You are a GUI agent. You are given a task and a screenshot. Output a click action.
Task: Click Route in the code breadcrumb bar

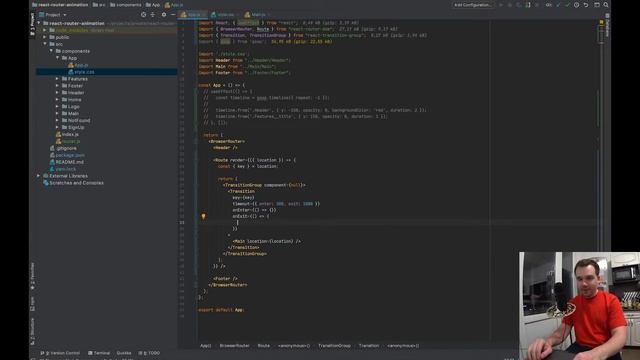click(264, 346)
